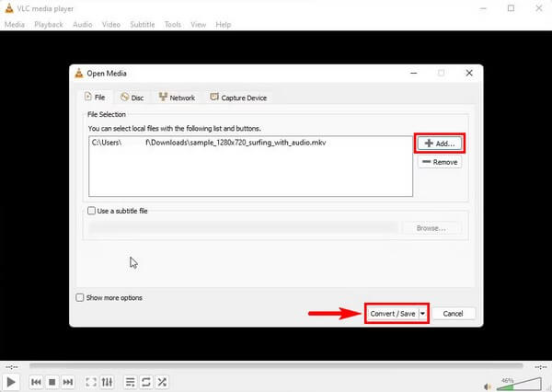
Task: Click the Cancel button
Action: (x=453, y=314)
